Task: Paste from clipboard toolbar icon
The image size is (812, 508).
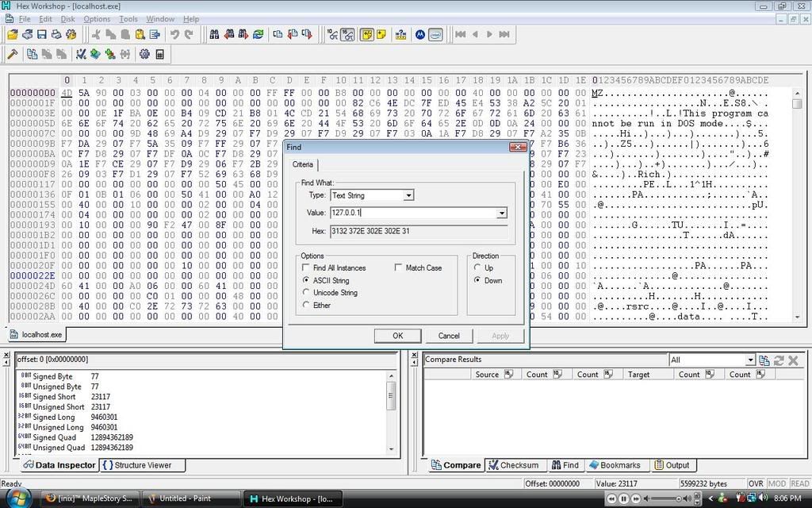Action: coord(140,35)
